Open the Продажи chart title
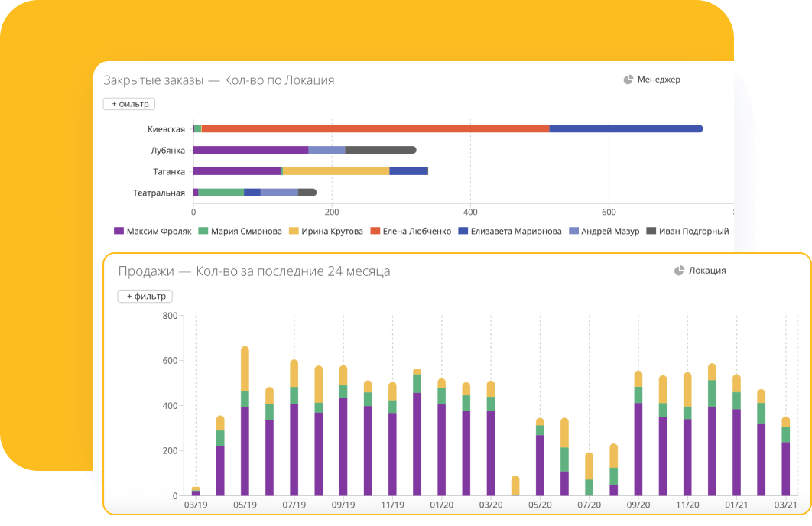Viewport: 812px width, 526px height. tap(254, 271)
